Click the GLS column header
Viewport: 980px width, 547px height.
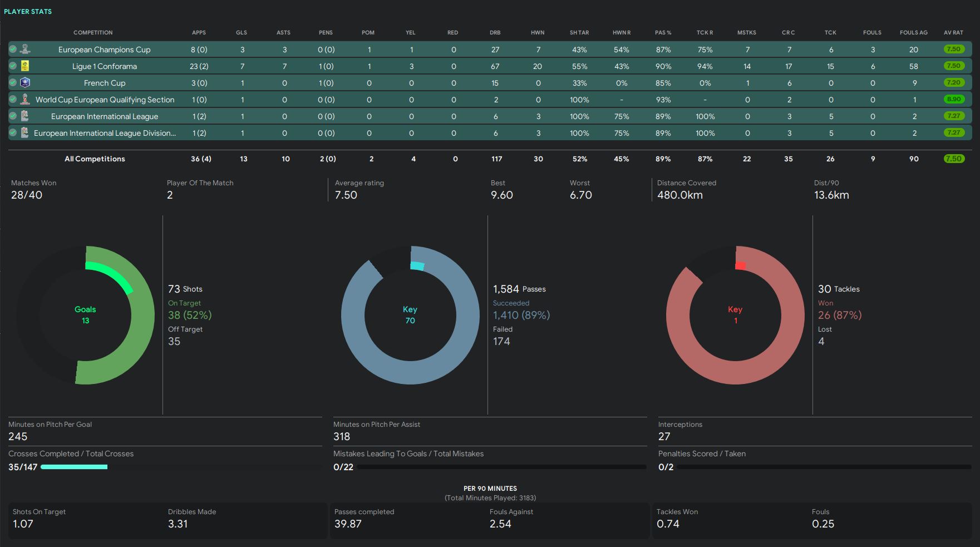(242, 33)
